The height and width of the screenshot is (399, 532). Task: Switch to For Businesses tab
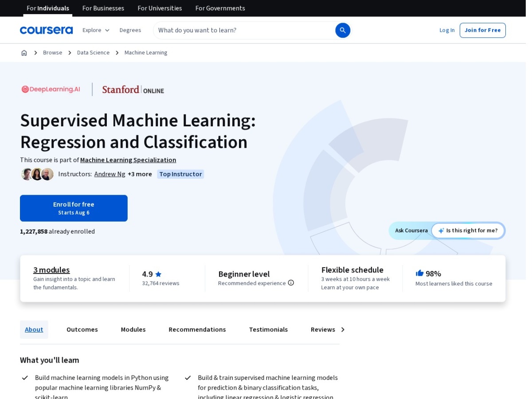click(103, 8)
